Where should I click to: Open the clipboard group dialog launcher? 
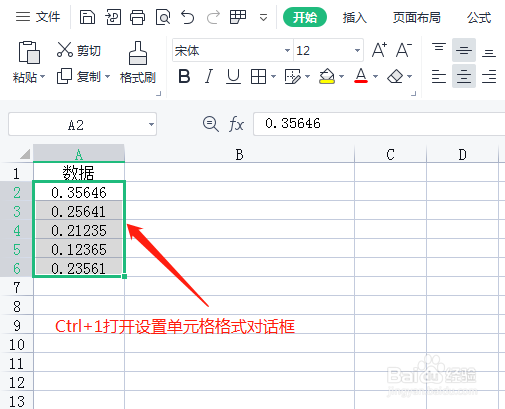(x=159, y=94)
